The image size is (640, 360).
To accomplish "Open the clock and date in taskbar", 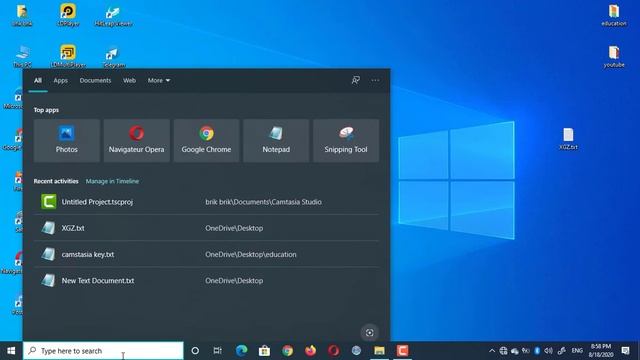I will tap(601, 351).
